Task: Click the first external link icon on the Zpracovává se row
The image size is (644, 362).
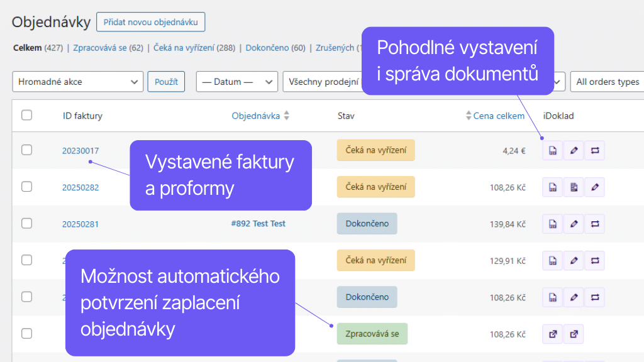Action: [552, 334]
